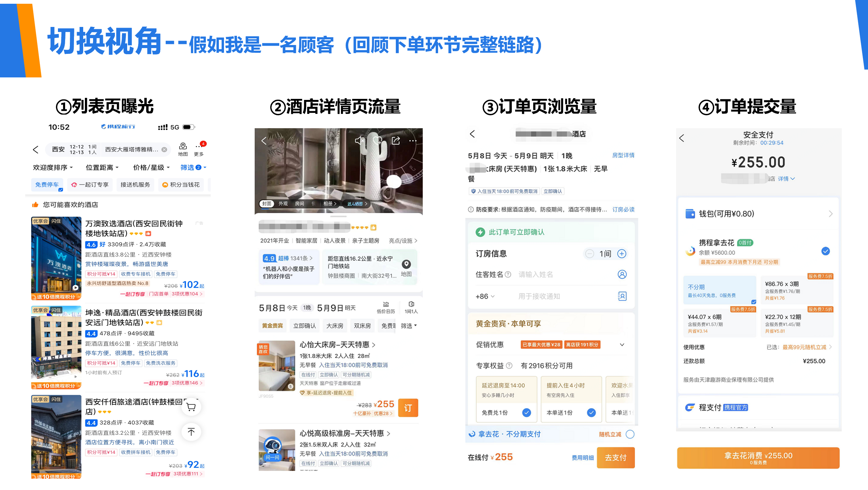The width and height of the screenshot is (868, 490).
Task: Open the 欢迎度排序 sort dropdown
Action: point(53,167)
